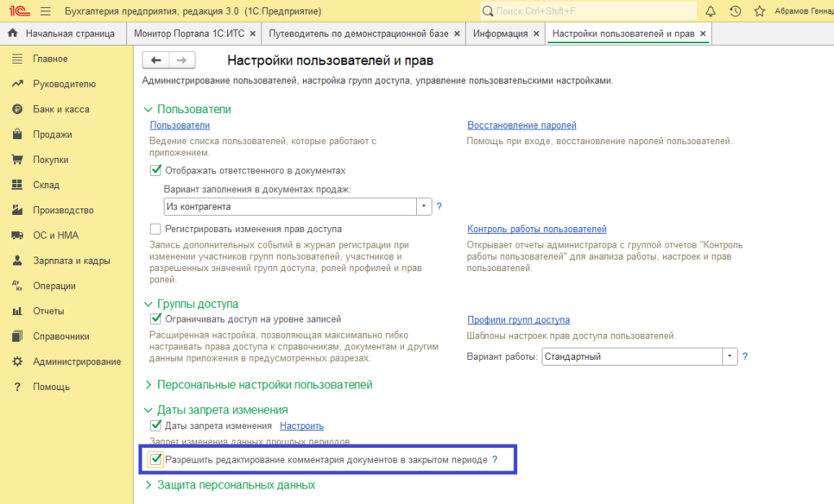This screenshot has height=504, width=834.
Task: Close the Настройки пользователей и прав tab
Action: point(703,33)
